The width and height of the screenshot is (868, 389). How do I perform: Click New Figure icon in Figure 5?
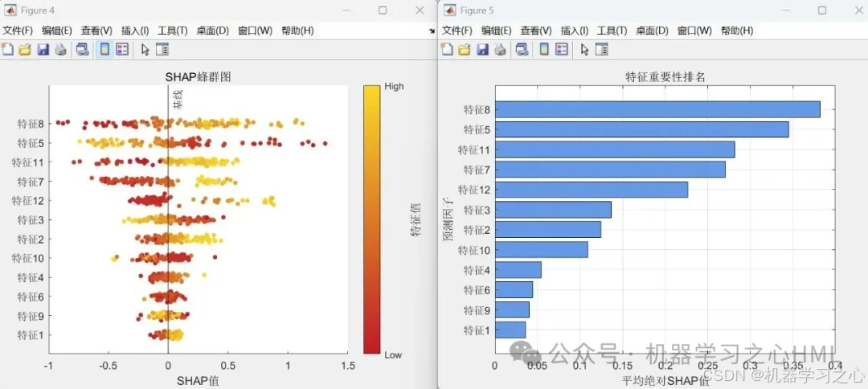[447, 50]
